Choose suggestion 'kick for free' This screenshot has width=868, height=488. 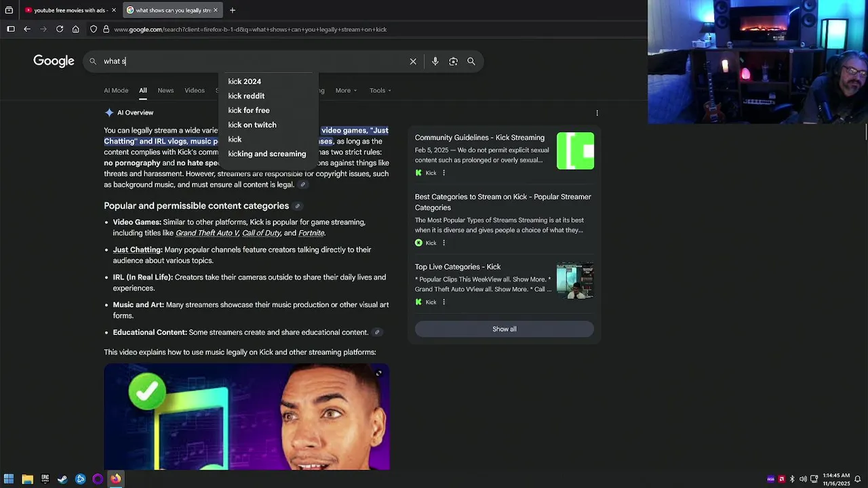point(249,110)
